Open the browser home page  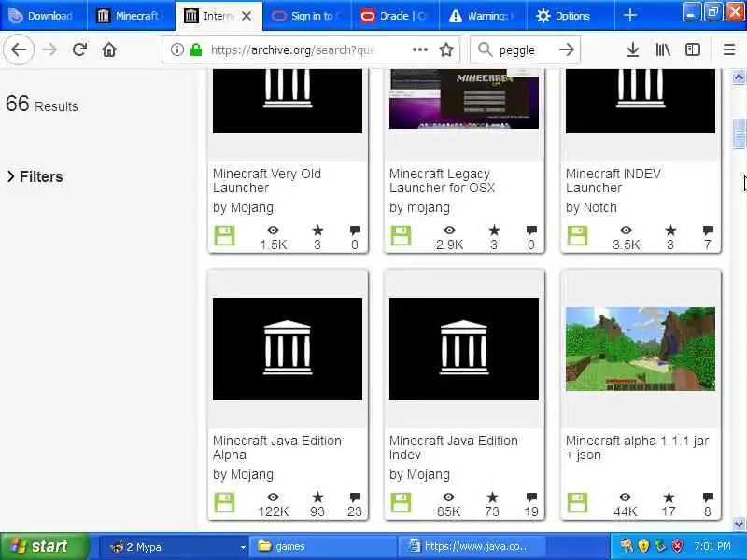(x=109, y=49)
